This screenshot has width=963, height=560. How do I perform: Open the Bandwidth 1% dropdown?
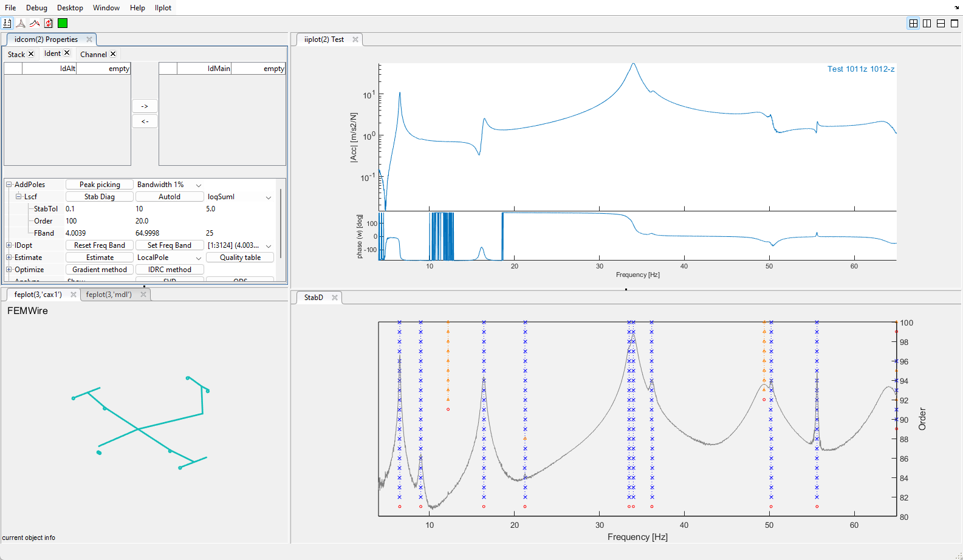pos(198,185)
